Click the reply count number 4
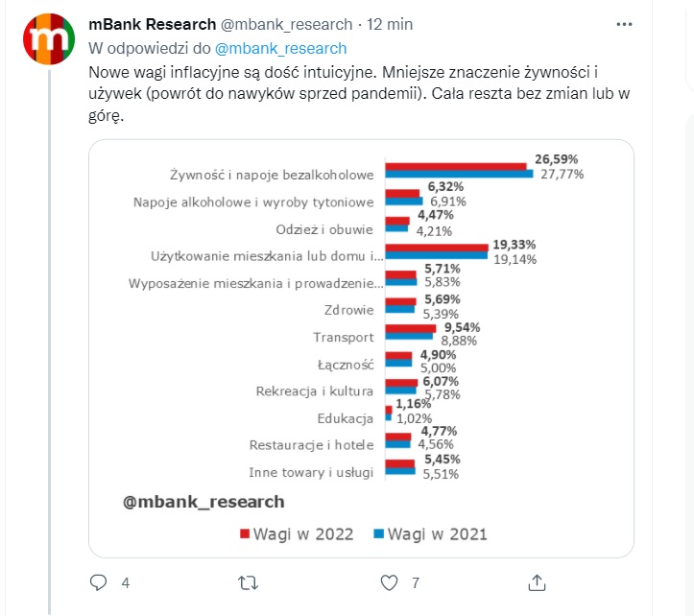 126,583
